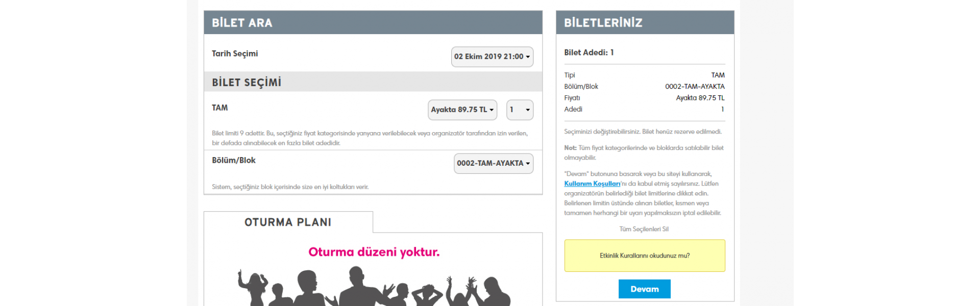The width and height of the screenshot is (980, 306).
Task: Click Tüm Seçilenleri Sil to clear selections
Action: tap(644, 229)
